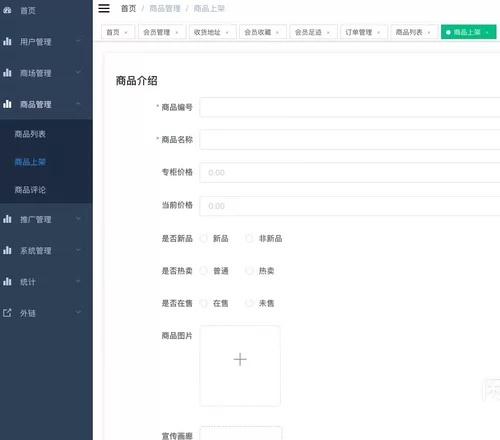This screenshot has width=500, height=440.
Task: Close the 会员足迹 tab with its x icon
Action: pos(328,32)
